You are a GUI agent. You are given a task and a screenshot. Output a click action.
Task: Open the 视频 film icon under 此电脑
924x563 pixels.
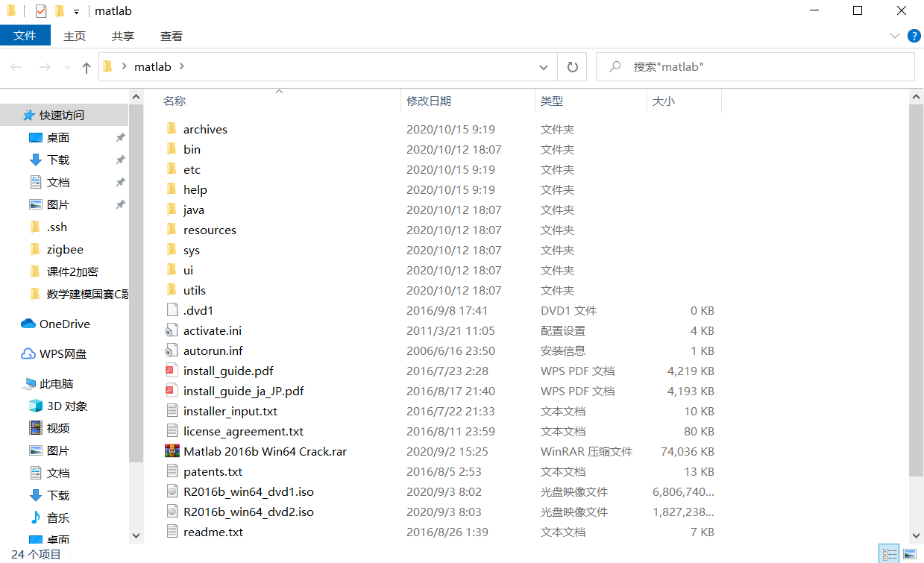pos(36,428)
